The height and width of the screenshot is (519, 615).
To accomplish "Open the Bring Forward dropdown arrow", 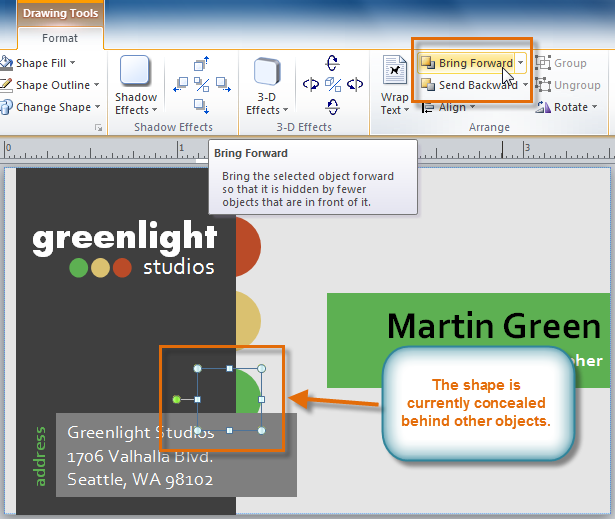I will 521,63.
